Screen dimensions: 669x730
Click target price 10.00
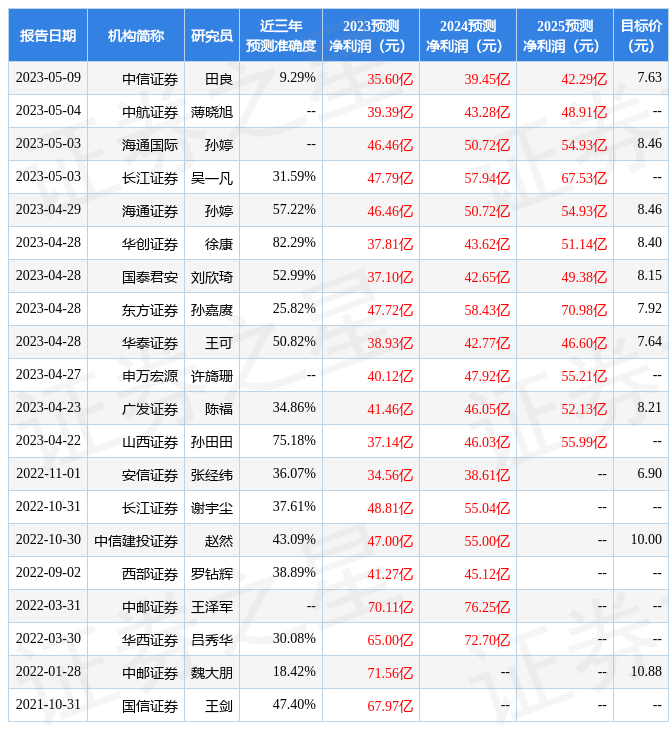tap(646, 541)
